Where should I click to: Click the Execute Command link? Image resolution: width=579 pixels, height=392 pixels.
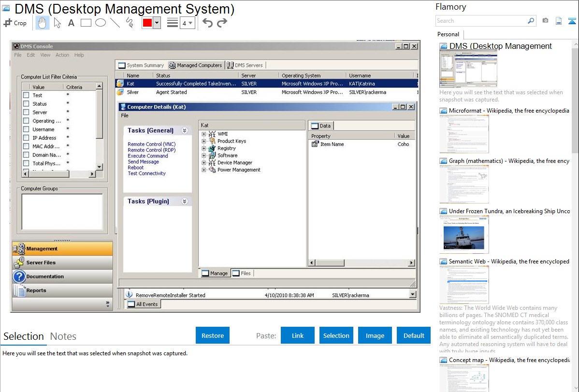[148, 156]
